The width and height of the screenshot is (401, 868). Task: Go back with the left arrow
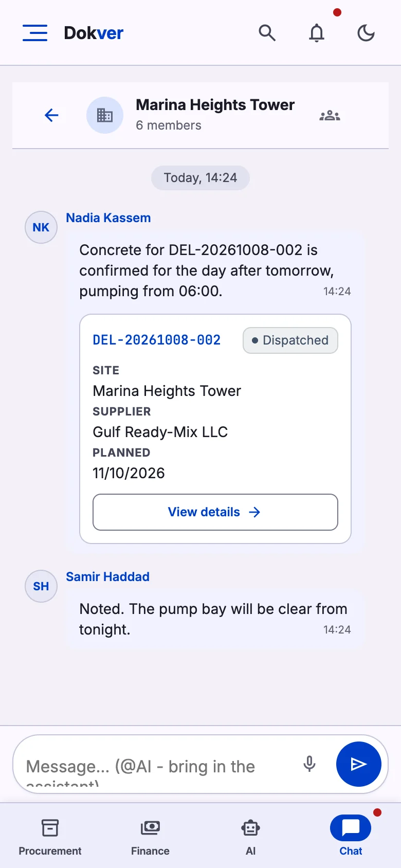click(x=51, y=115)
